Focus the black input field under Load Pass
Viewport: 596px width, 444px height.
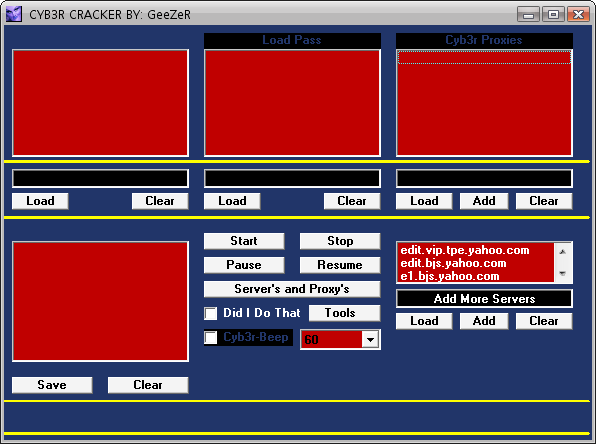(292, 179)
